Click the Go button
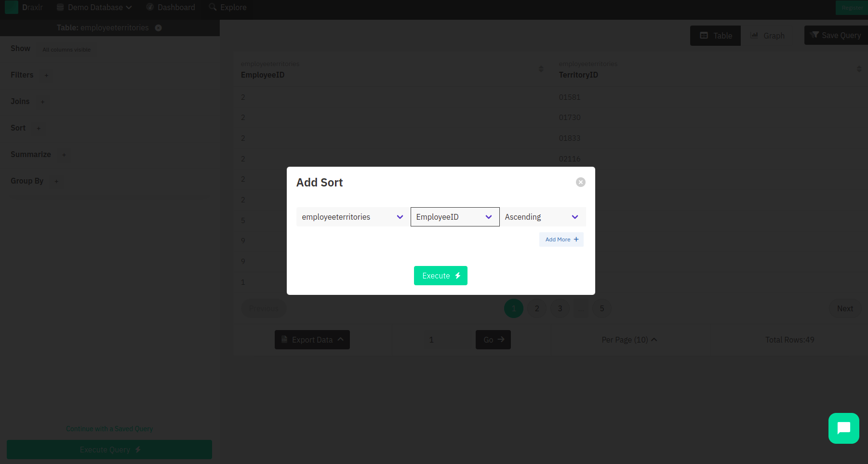 click(x=493, y=340)
